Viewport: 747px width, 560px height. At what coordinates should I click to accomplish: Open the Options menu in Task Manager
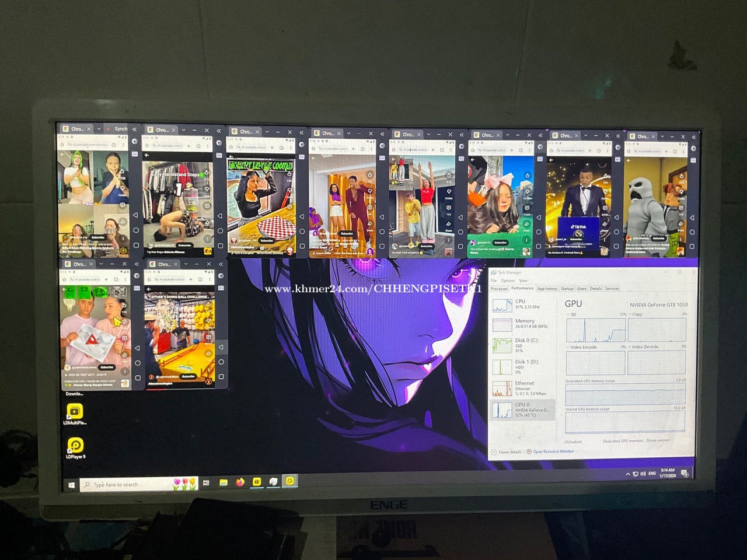click(508, 281)
